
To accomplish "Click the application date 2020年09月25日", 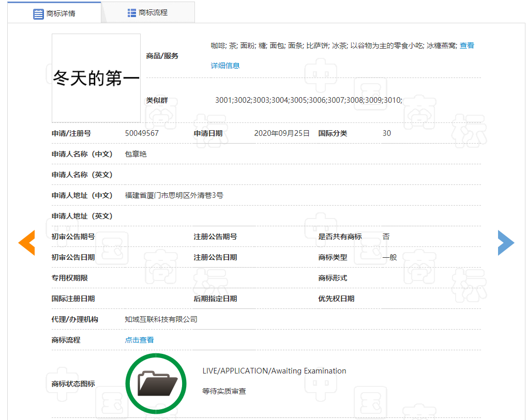I will [281, 133].
